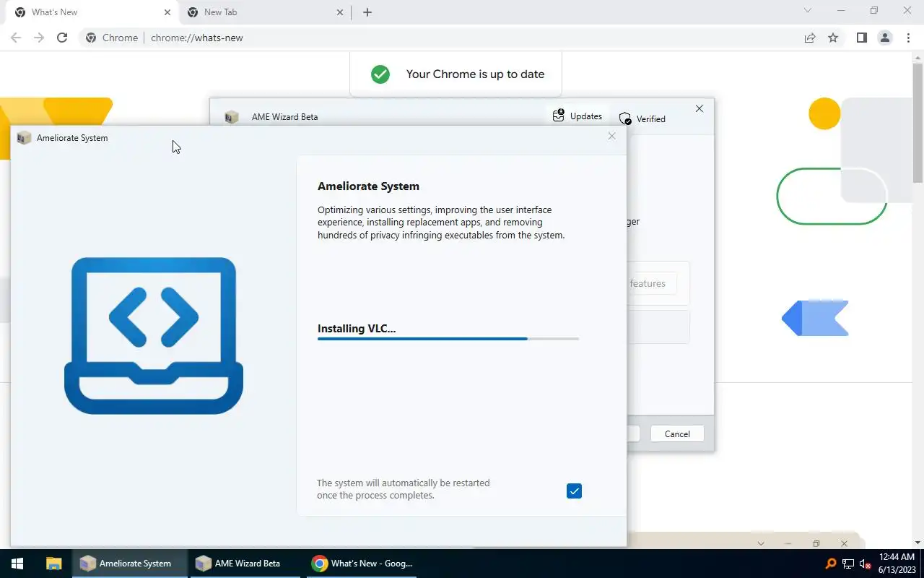Go forward in Chrome
Image resolution: width=924 pixels, height=578 pixels.
(x=39, y=38)
